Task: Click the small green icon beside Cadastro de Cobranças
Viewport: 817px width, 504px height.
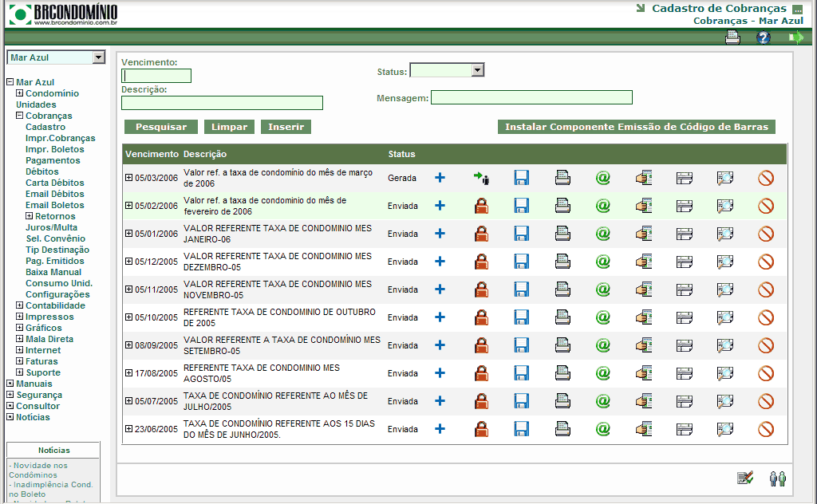Action: (x=798, y=9)
